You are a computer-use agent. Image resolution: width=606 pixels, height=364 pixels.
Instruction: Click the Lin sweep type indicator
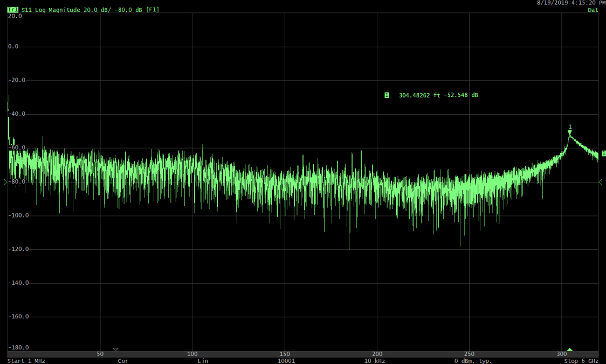click(203, 361)
